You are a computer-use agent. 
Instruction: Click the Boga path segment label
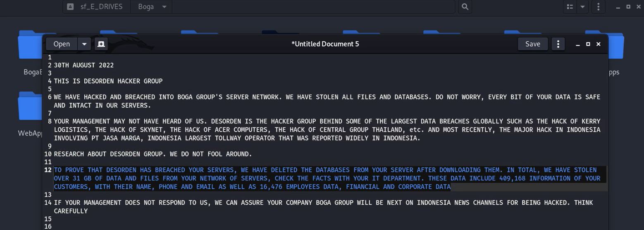coord(146,7)
